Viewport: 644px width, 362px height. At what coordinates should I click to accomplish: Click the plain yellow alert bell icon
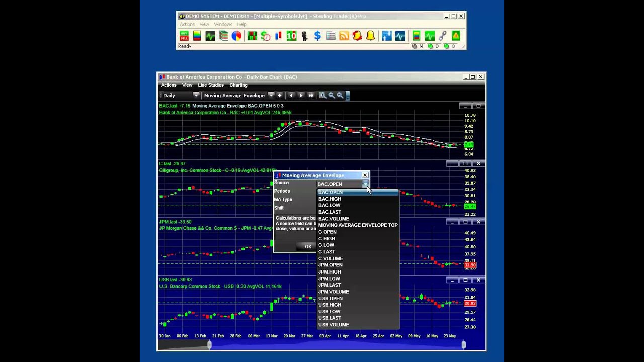370,36
